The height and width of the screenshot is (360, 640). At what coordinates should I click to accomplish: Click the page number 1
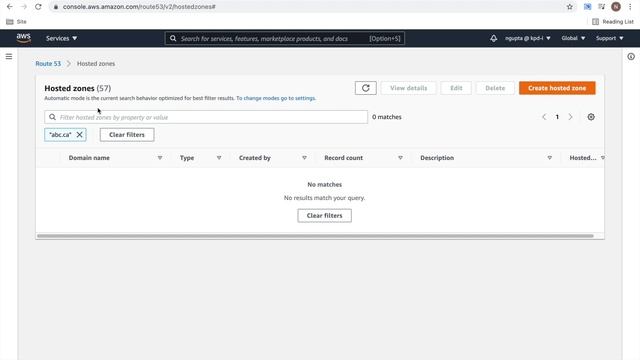(x=557, y=117)
